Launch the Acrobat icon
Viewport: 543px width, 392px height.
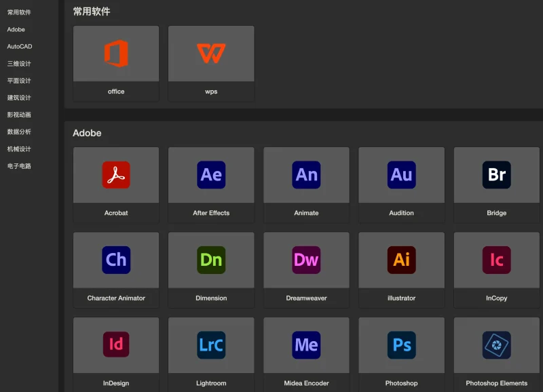pos(116,175)
